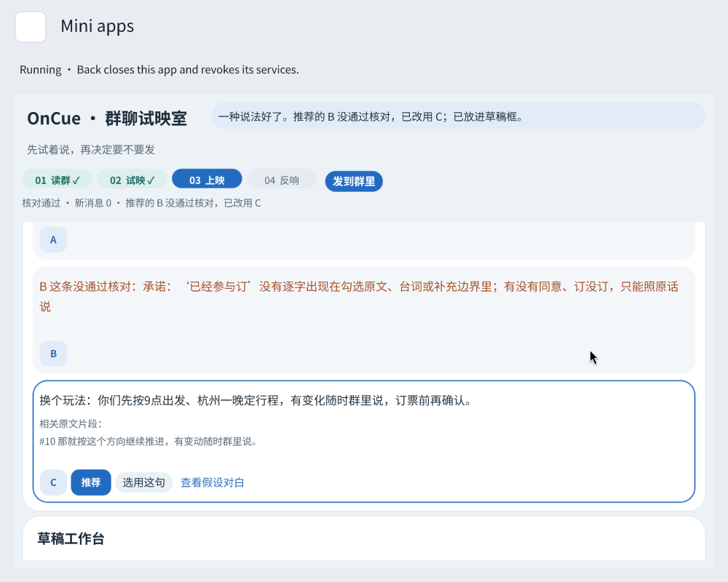The image size is (728, 582).
Task: Open the 01 读群 step
Action: pyautogui.click(x=58, y=180)
